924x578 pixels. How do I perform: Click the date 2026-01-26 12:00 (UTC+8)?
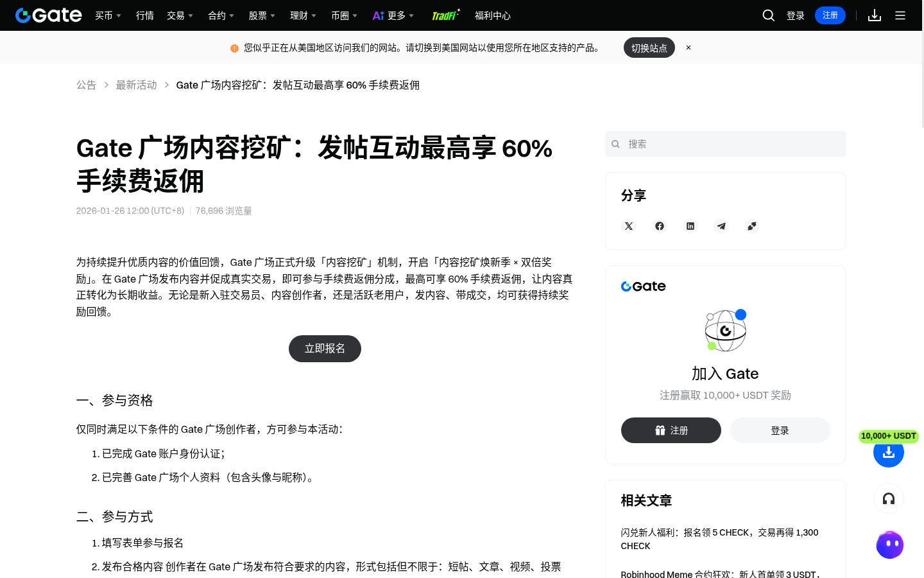tap(130, 211)
